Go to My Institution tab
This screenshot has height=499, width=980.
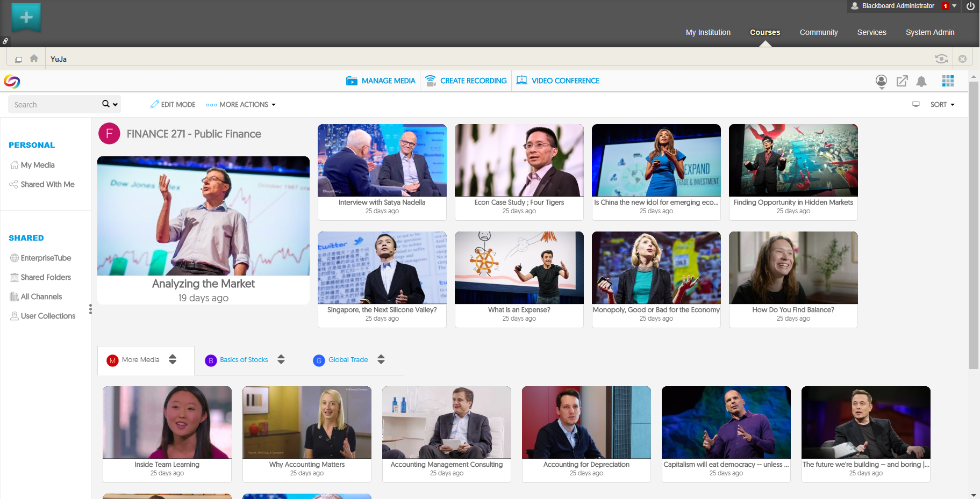point(708,32)
